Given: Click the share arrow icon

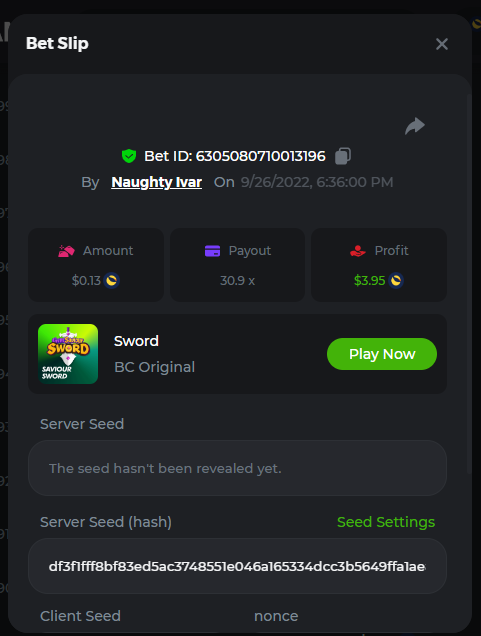Looking at the screenshot, I should pos(415,126).
